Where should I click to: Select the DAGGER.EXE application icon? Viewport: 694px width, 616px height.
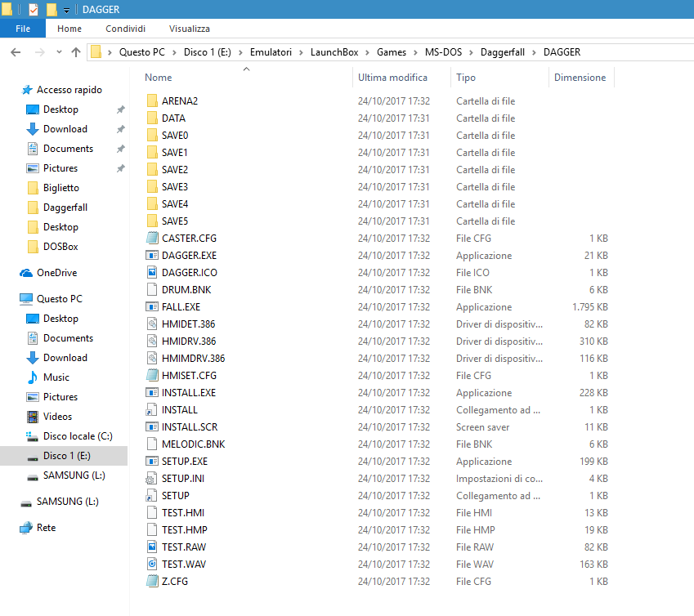point(152,255)
